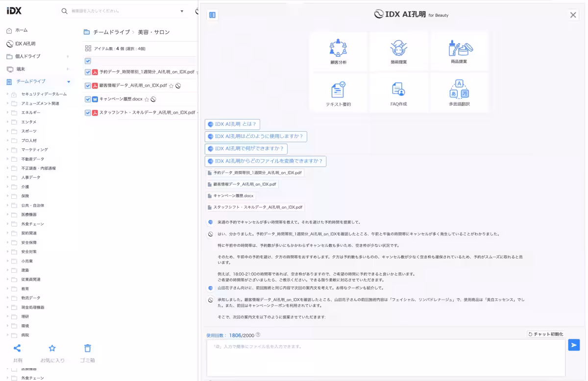588x381 pixels.
Task: Uncheck the 顧客情報データ PDF checkbox
Action: pyautogui.click(x=88, y=86)
